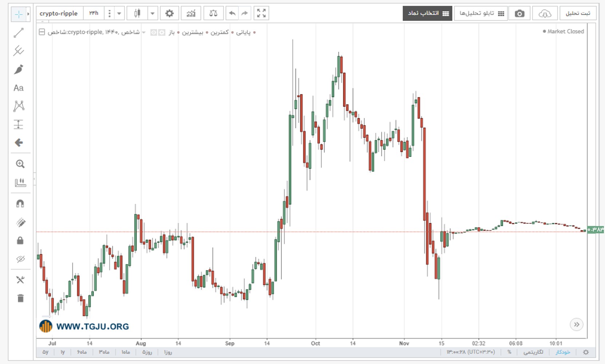Select the pitchfork drawing tool
The height and width of the screenshot is (364, 605).
point(19,51)
